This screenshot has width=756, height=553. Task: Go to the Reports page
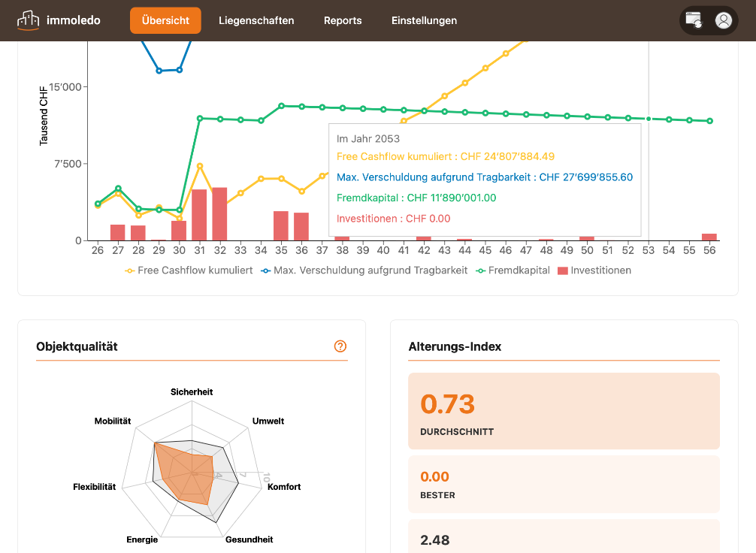pyautogui.click(x=343, y=20)
